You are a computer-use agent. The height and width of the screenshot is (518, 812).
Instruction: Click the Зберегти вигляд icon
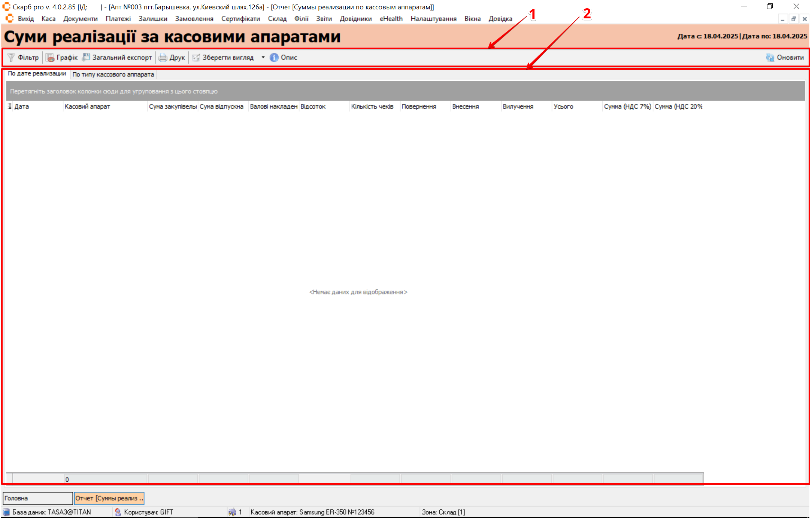(x=196, y=57)
